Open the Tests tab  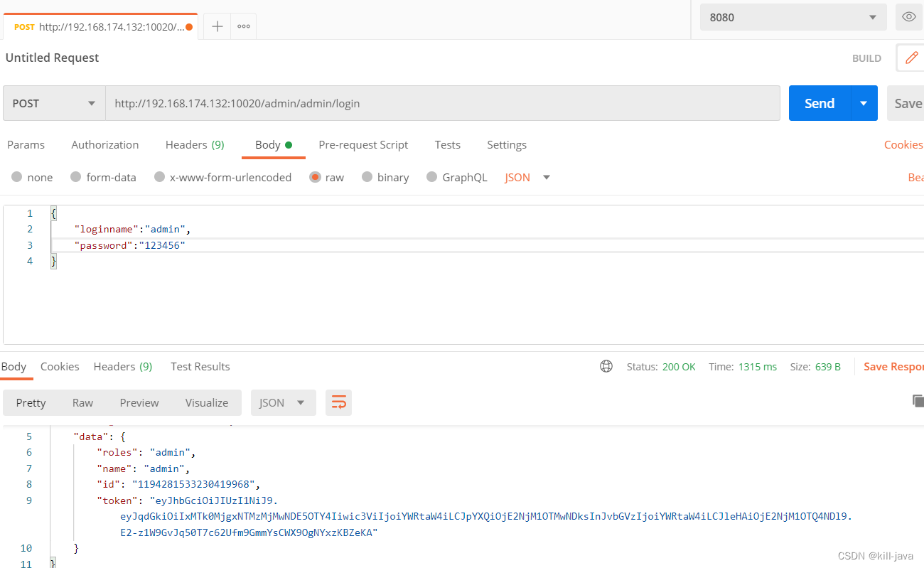tap(448, 144)
